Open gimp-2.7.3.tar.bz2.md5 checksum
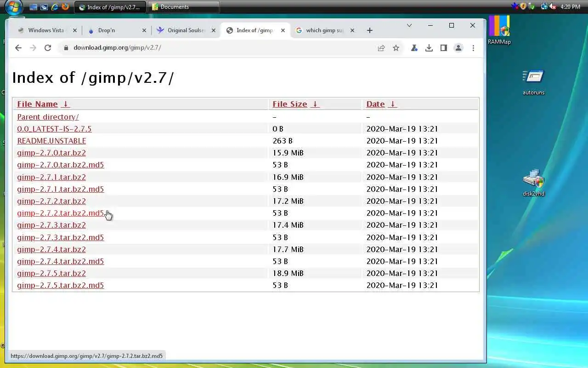Viewport: 588px width, 368px height. 61,237
